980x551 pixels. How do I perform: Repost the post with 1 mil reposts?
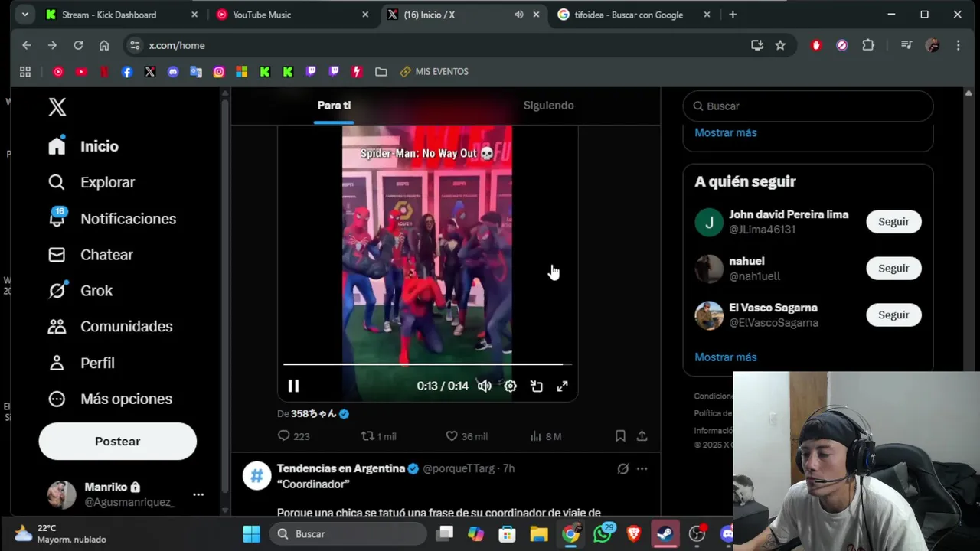pyautogui.click(x=379, y=436)
